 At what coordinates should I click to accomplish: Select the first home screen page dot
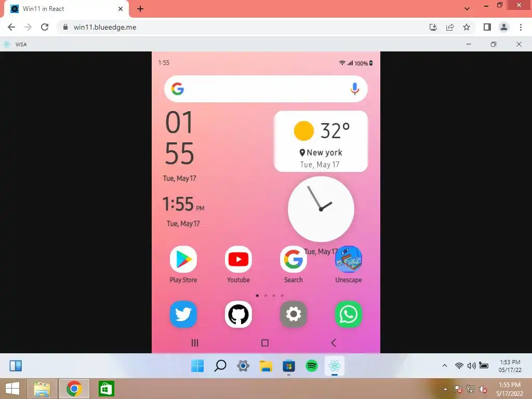pos(257,296)
